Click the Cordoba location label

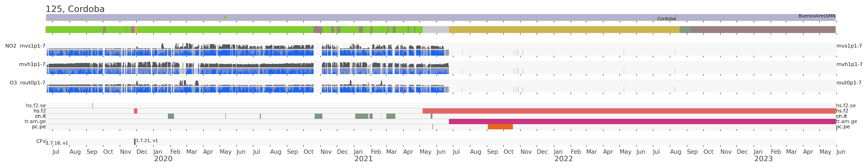pyautogui.click(x=666, y=19)
